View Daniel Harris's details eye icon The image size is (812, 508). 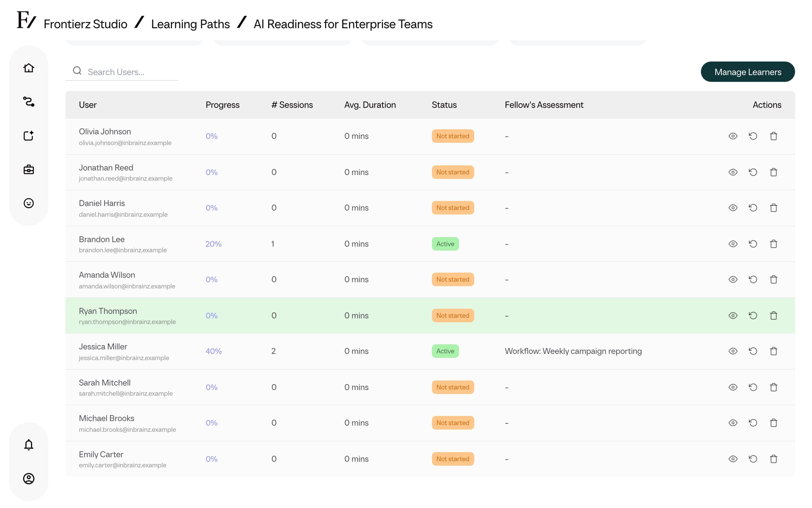point(733,208)
